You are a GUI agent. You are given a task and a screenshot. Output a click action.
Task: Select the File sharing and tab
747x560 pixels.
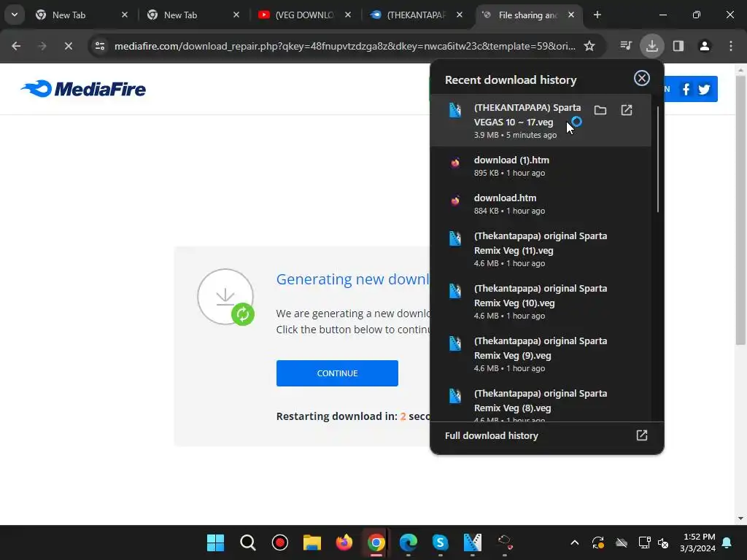click(x=527, y=15)
